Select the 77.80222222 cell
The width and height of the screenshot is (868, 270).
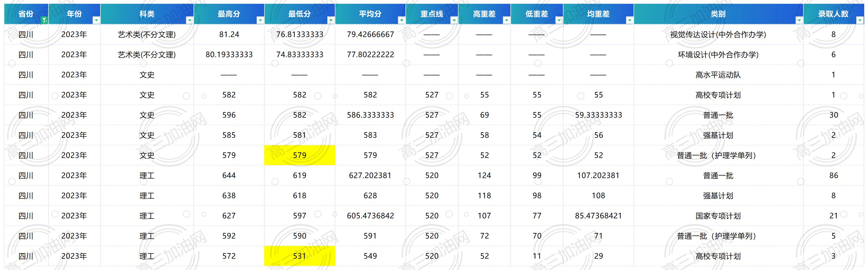(370, 54)
